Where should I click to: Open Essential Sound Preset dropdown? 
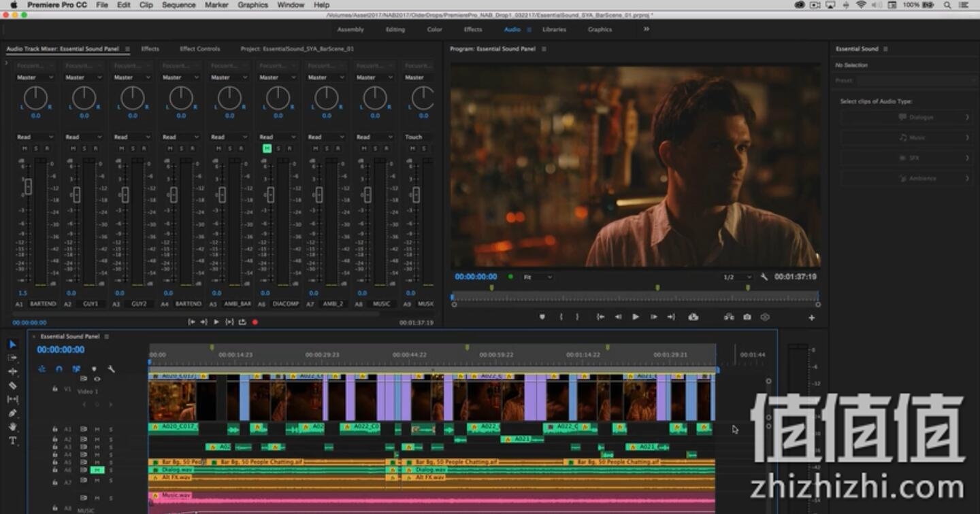917,80
